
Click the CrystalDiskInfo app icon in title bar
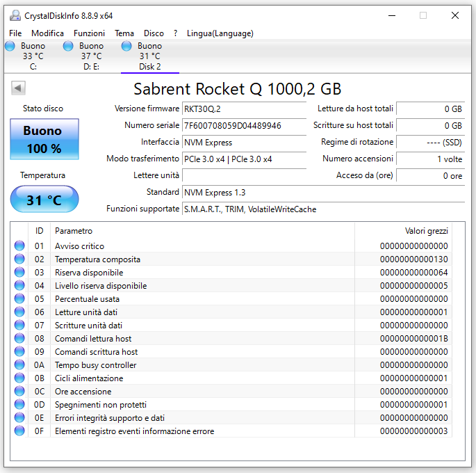[15, 15]
